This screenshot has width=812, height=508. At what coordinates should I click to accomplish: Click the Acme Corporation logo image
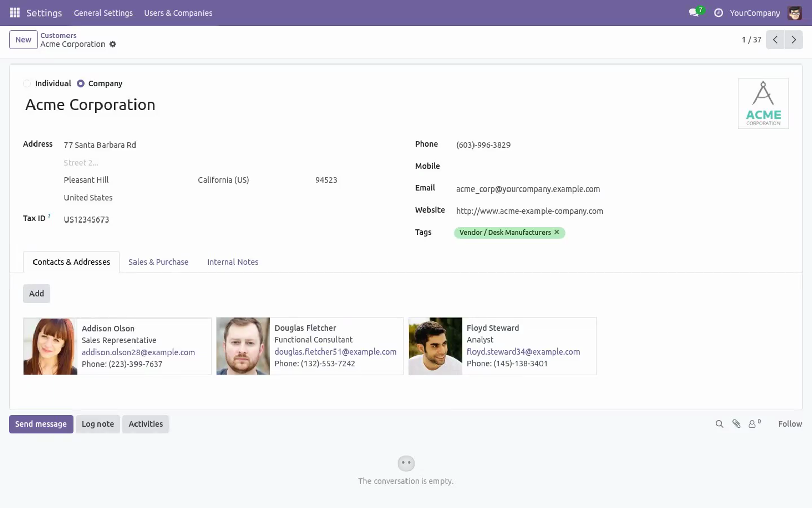tap(763, 103)
